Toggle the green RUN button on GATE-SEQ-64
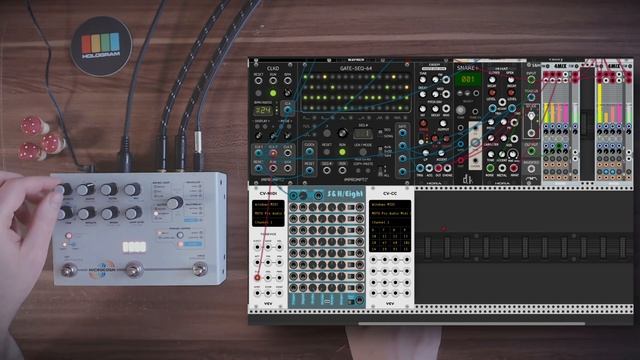This screenshot has height=360, width=640. [x=342, y=152]
